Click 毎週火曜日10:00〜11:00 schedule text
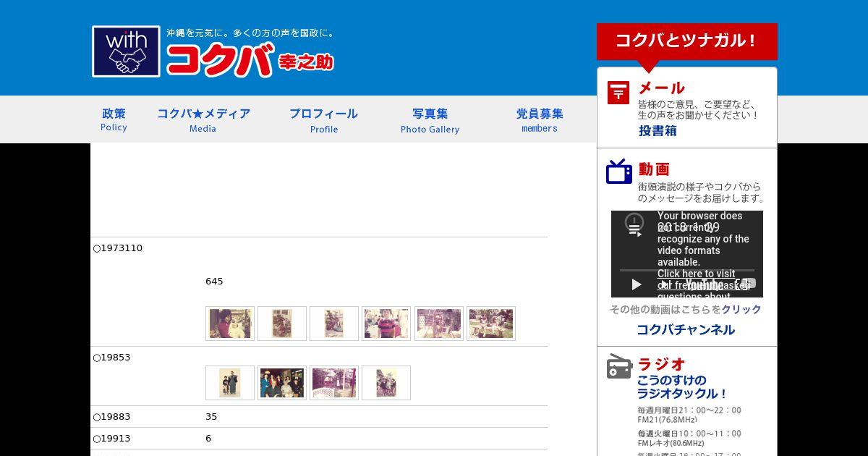This screenshot has height=456, width=868. (x=689, y=434)
